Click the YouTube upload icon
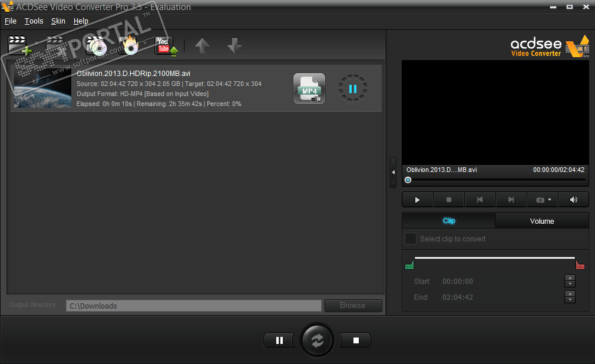This screenshot has height=364, width=595. click(166, 46)
